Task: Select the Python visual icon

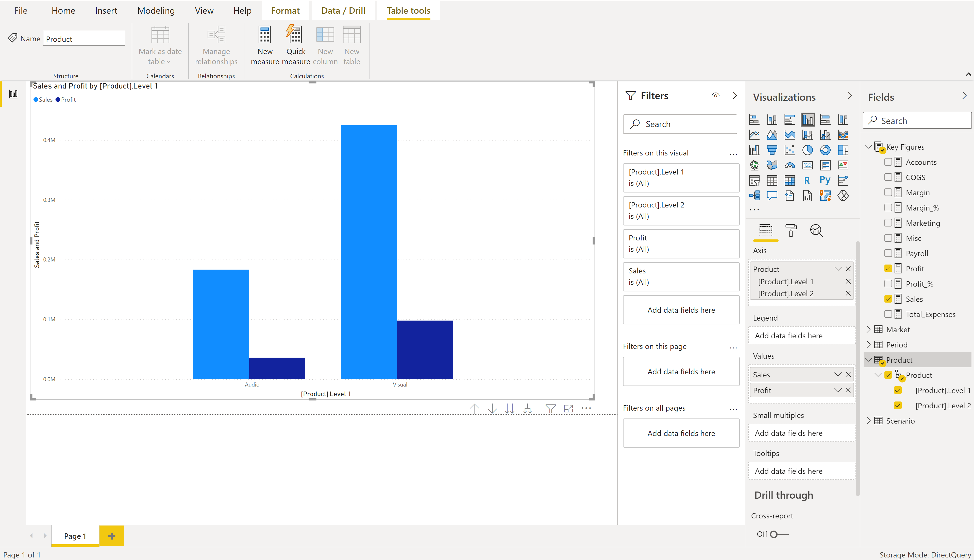Action: [x=825, y=180]
